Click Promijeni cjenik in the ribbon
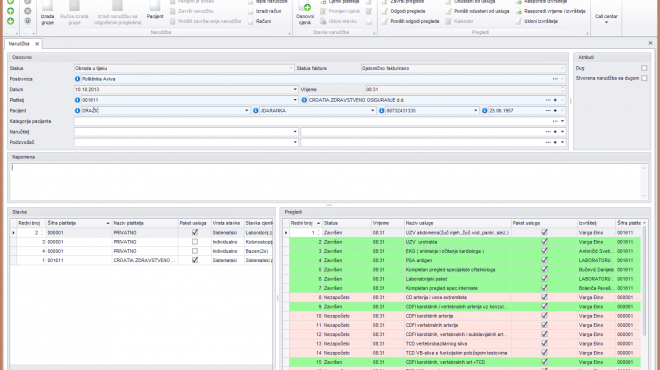This screenshot has width=660, height=370. pos(340,11)
